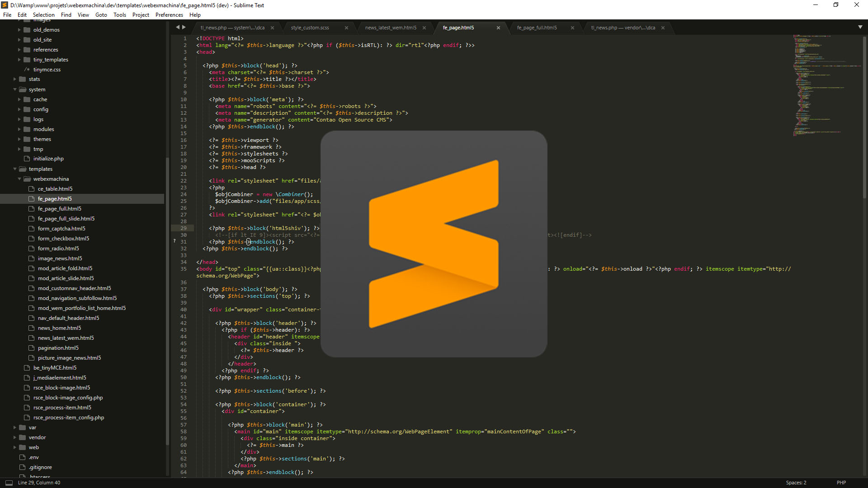Viewport: 868px width, 488px height.
Task: Open fe_page_full_slide.html5 file
Action: click(x=66, y=219)
